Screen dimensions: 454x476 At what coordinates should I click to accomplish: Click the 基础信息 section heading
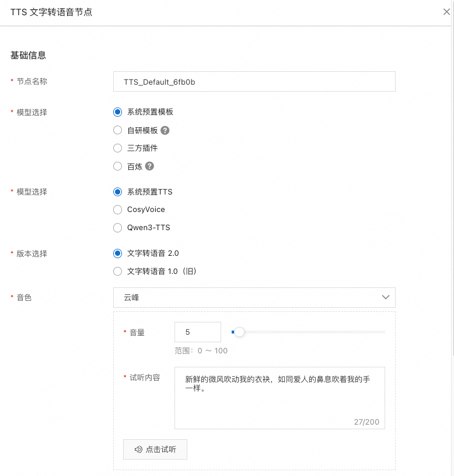click(28, 55)
